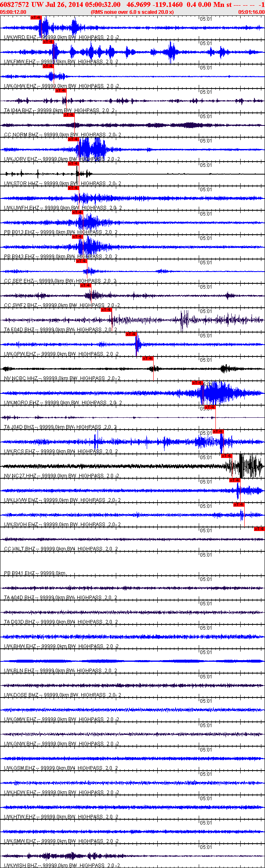Viewport: 265px width, 868px height.
Task: Select the UW.SVOH EHZ station label
Action: click(x=62, y=524)
